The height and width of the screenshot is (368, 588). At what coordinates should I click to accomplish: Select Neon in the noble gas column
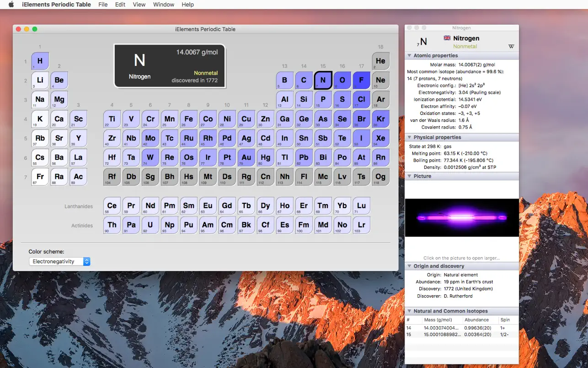[380, 80]
